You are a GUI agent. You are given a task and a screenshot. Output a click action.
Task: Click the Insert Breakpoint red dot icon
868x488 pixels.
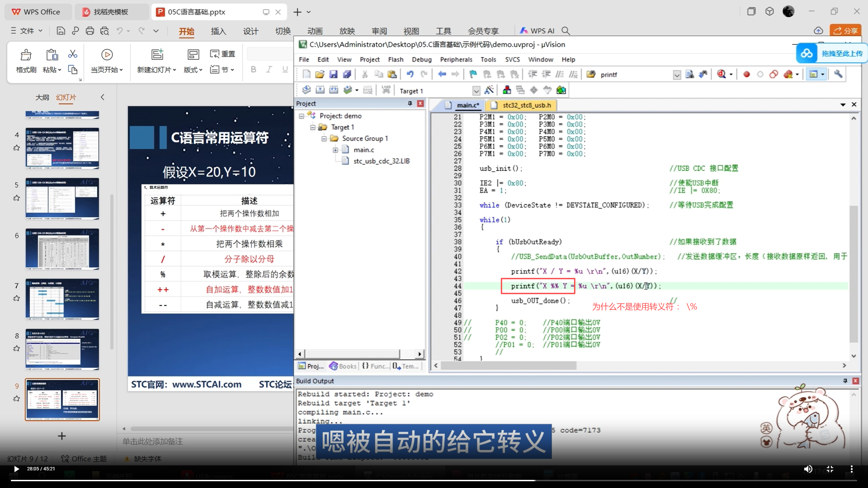pyautogui.click(x=746, y=74)
